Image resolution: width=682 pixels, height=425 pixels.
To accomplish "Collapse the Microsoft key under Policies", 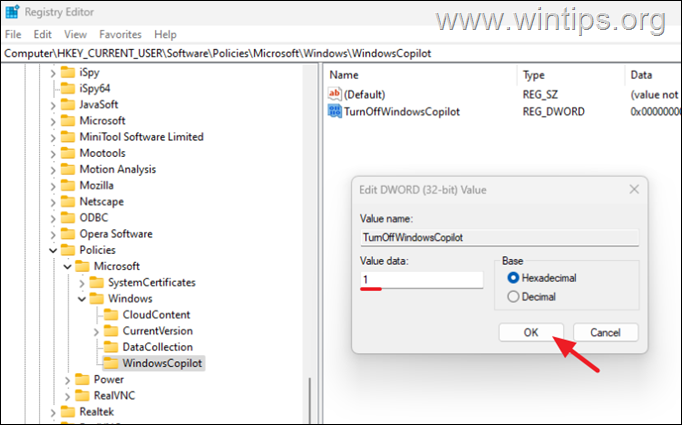I will [67, 266].
